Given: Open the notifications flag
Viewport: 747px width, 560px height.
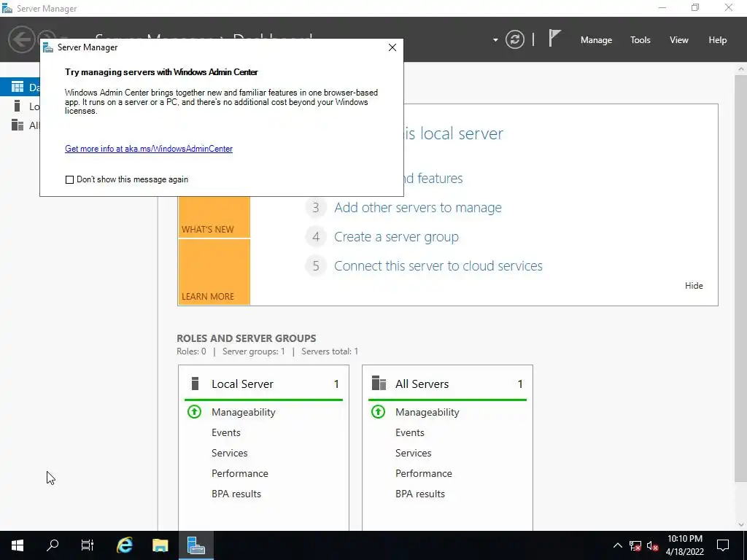Looking at the screenshot, I should click(x=554, y=38).
